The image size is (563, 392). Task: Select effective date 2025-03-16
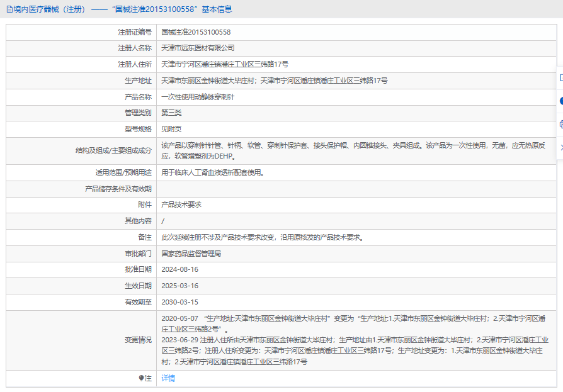coord(179,286)
